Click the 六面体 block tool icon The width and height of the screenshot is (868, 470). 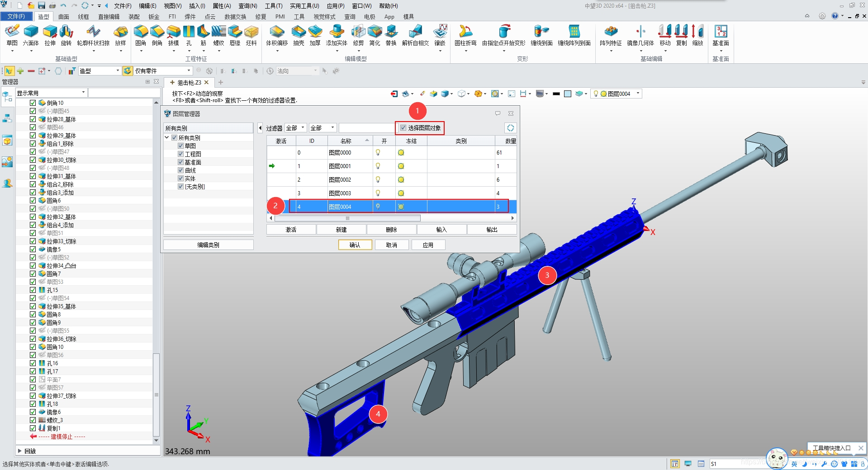click(31, 35)
